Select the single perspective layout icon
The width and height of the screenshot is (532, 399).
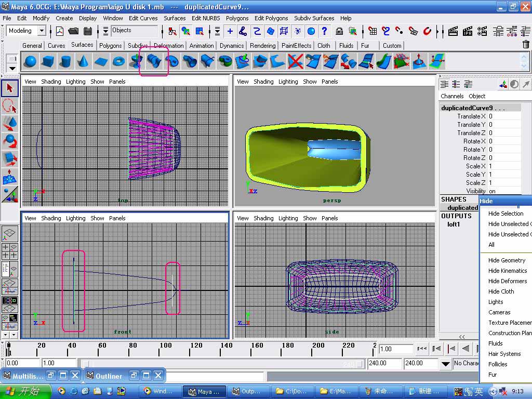click(x=9, y=233)
